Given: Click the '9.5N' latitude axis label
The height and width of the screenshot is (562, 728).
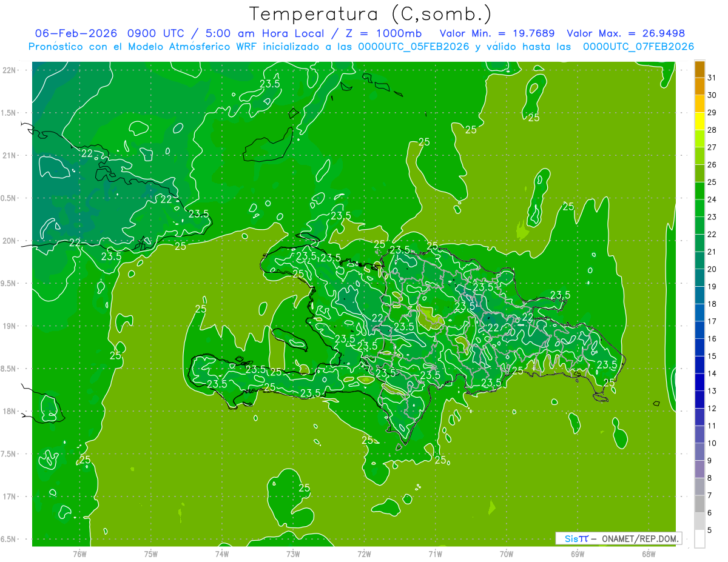Looking at the screenshot, I should [x=8, y=284].
